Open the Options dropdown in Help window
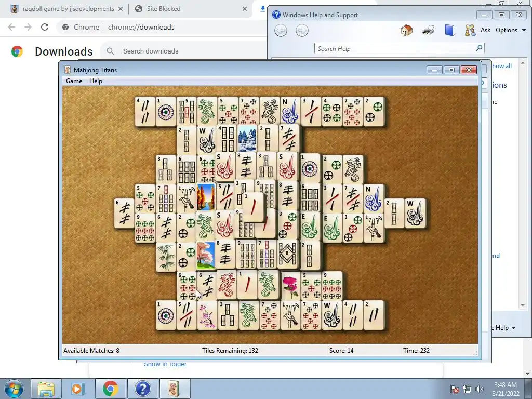 click(x=511, y=30)
